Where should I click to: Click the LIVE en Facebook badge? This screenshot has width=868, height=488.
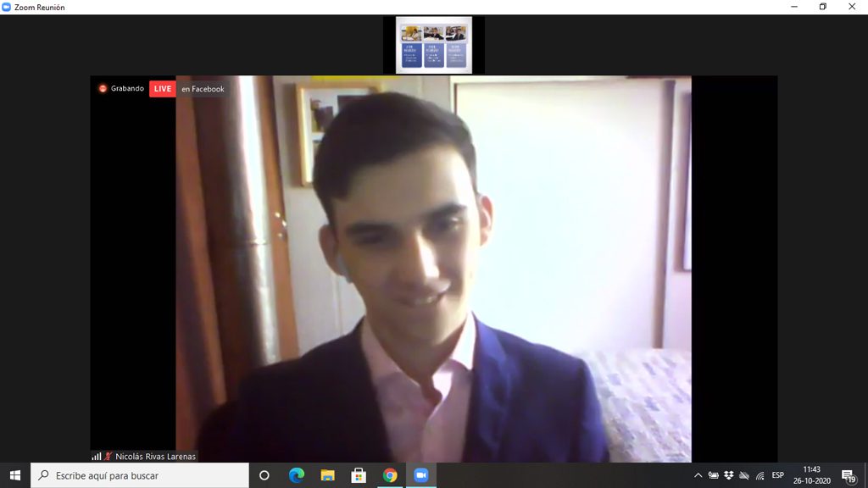click(x=188, y=89)
